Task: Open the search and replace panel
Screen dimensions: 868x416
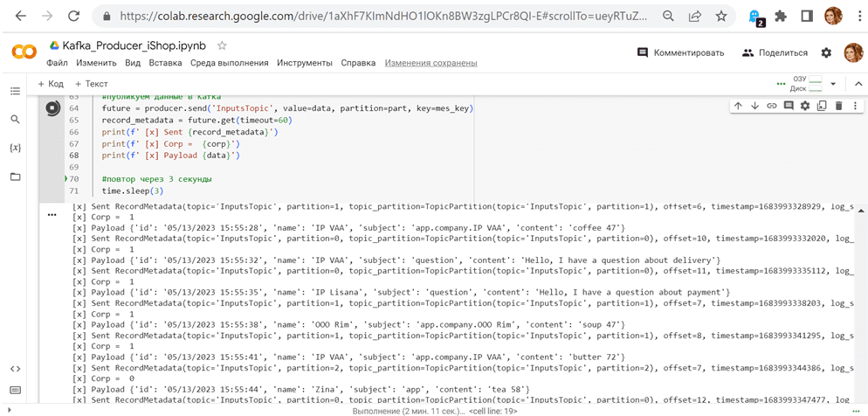Action: coord(15,120)
